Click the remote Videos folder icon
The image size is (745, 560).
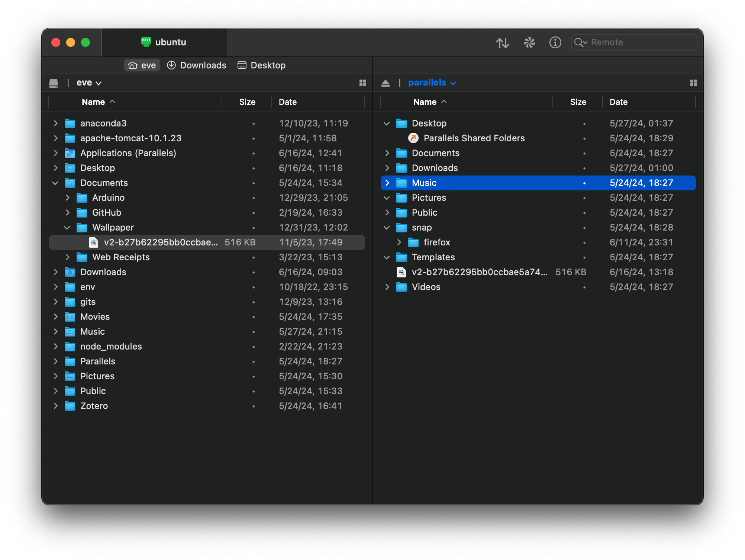pyautogui.click(x=401, y=287)
